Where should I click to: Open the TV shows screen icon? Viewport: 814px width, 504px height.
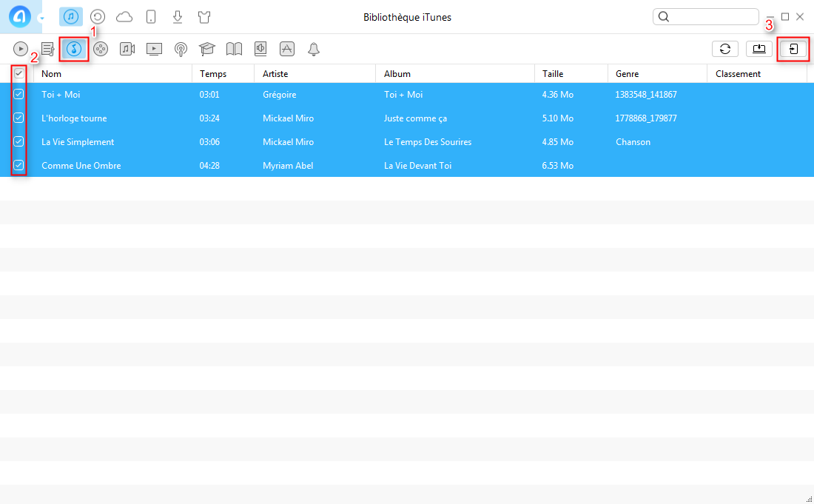click(154, 50)
